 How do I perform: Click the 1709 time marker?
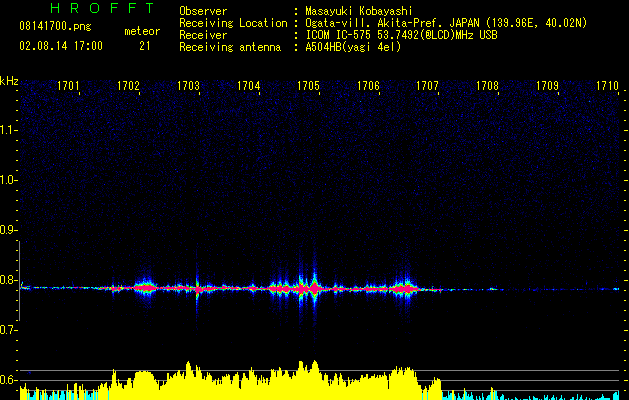pyautogui.click(x=548, y=86)
